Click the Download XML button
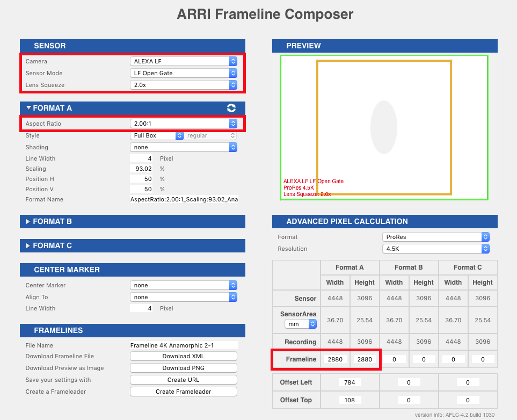Screen dimensions: 517x420 pos(183,356)
